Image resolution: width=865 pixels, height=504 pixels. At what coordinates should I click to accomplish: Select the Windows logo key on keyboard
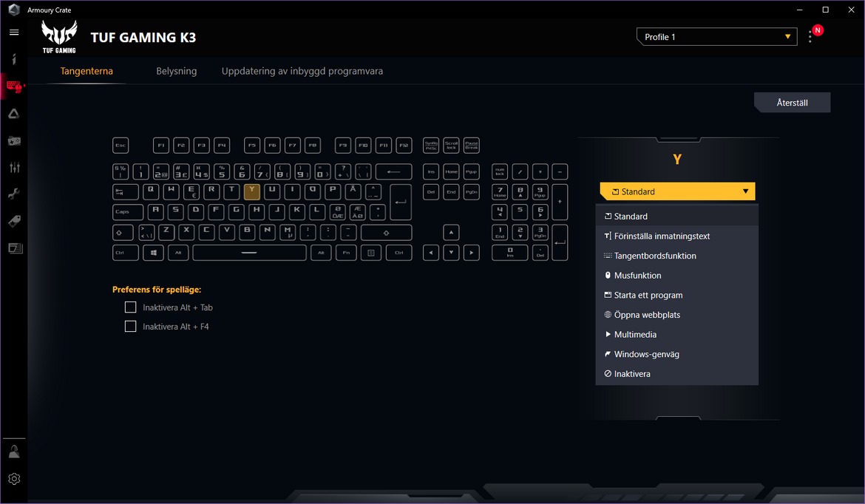(x=153, y=253)
